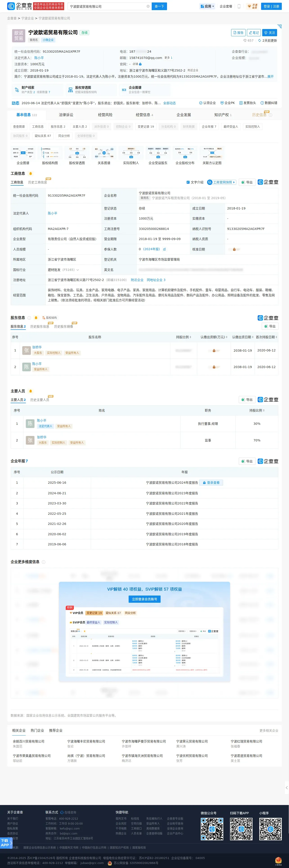Viewport: 289px width, 868px height.
Task: Open the 知识产权 tab
Action: [x=223, y=115]
